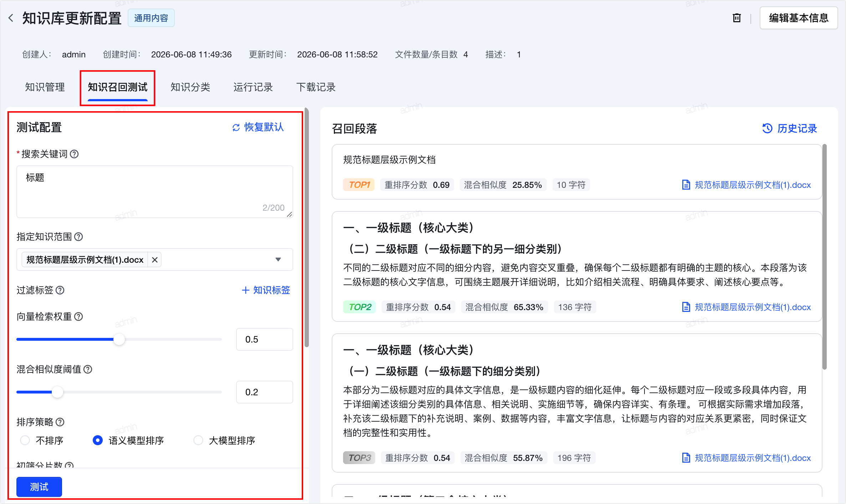Click the 向量检索权重 value field 0.5
The image size is (846, 504).
click(265, 339)
